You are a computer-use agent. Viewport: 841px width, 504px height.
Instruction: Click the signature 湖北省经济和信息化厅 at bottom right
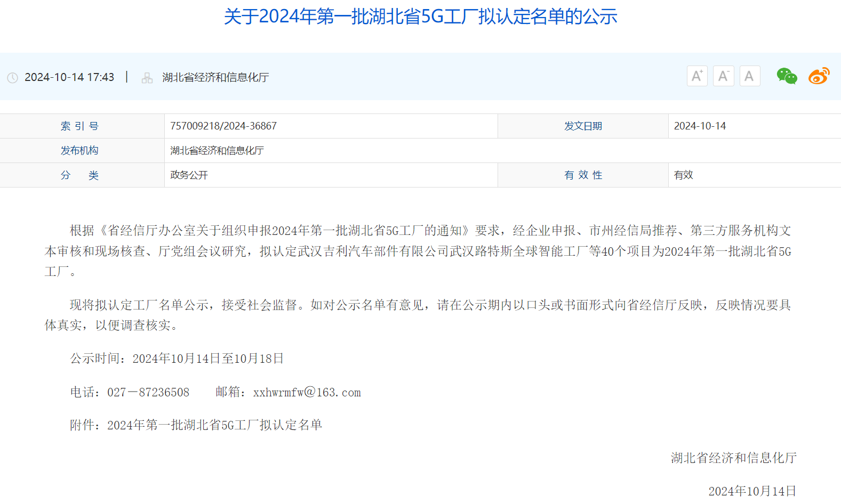coord(733,458)
